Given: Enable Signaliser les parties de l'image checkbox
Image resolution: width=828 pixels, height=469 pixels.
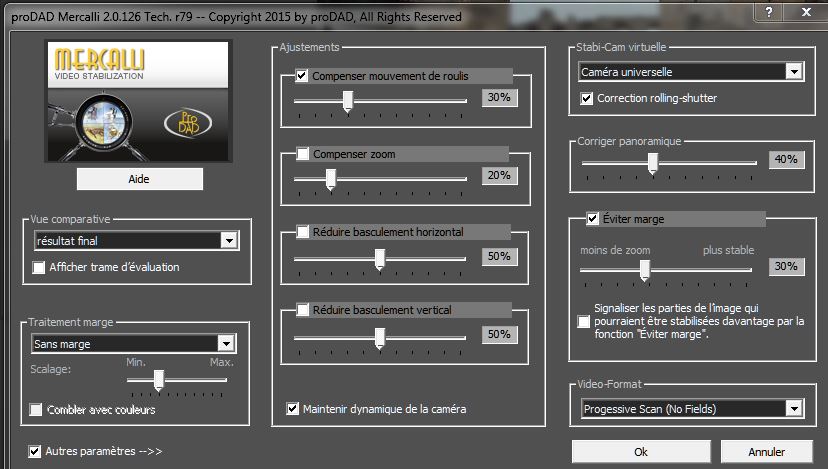Looking at the screenshot, I should click(x=584, y=322).
